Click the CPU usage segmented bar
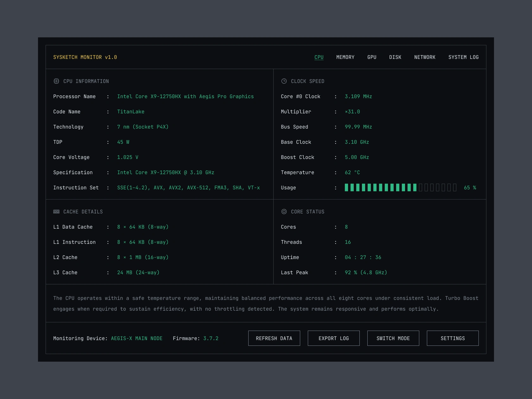 pos(400,188)
